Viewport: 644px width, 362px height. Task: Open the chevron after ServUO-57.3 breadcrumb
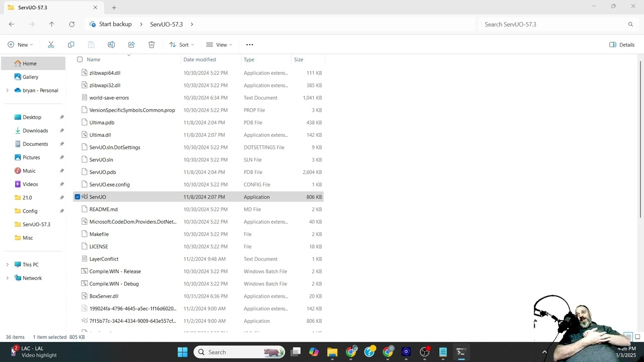click(x=192, y=24)
